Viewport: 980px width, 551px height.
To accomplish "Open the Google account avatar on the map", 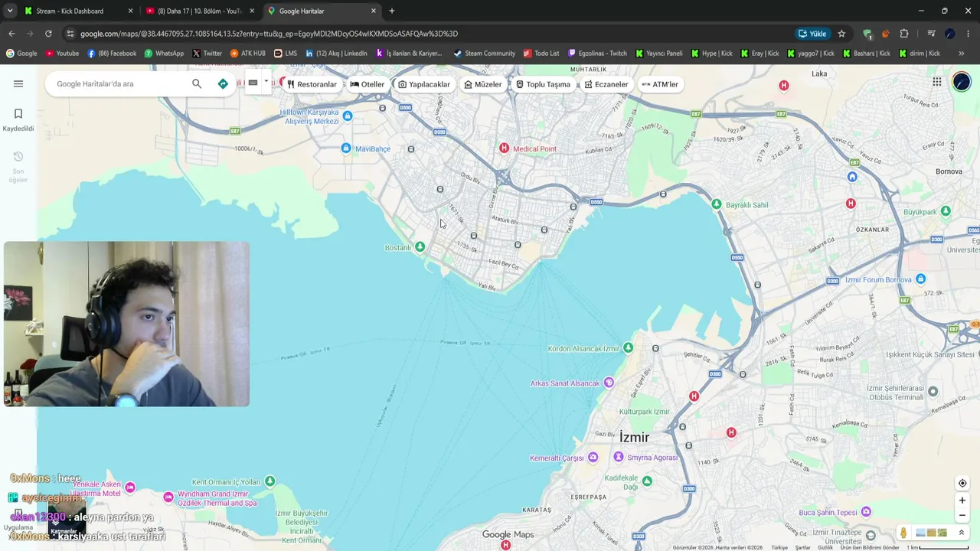I will click(962, 82).
